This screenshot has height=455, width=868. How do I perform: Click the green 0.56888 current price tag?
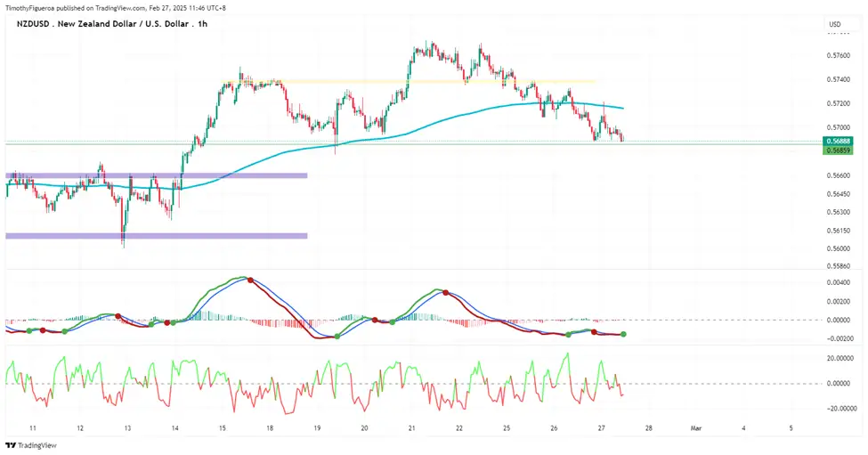click(837, 142)
